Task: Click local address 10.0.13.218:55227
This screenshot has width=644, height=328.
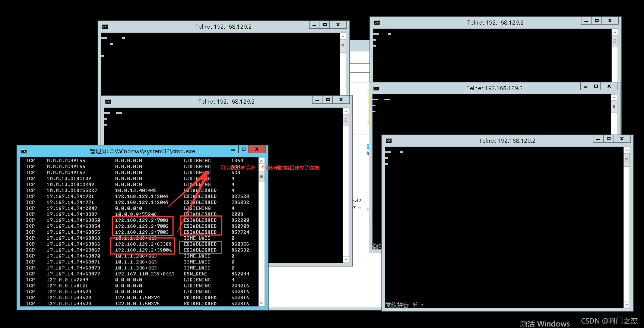Action: (x=72, y=190)
